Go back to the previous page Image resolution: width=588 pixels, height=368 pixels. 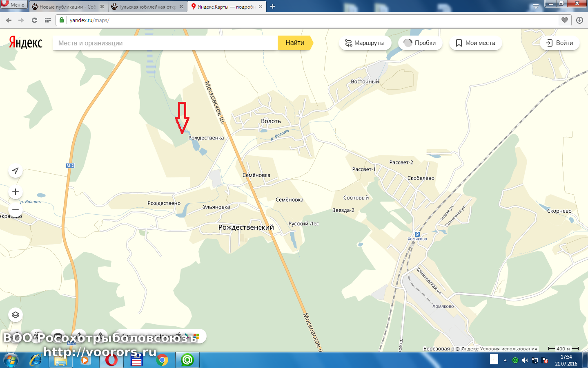9,20
